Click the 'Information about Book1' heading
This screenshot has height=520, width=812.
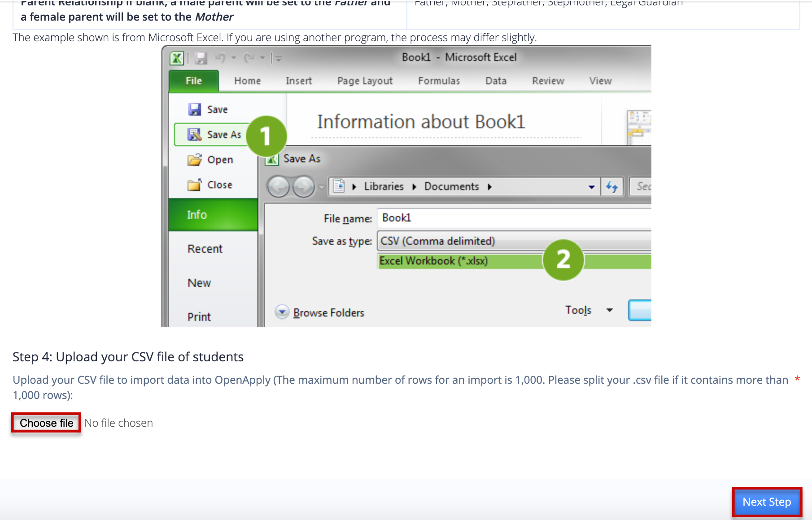421,122
